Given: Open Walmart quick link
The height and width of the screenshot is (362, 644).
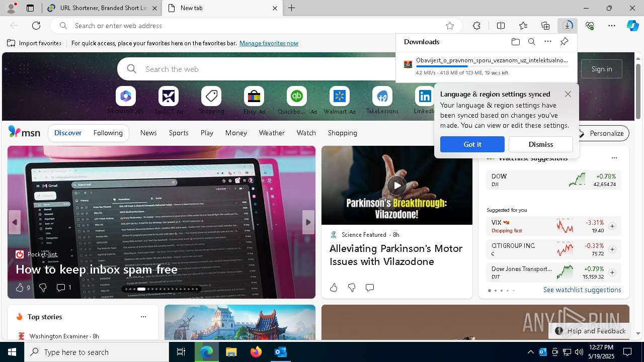Looking at the screenshot, I should pos(340,101).
